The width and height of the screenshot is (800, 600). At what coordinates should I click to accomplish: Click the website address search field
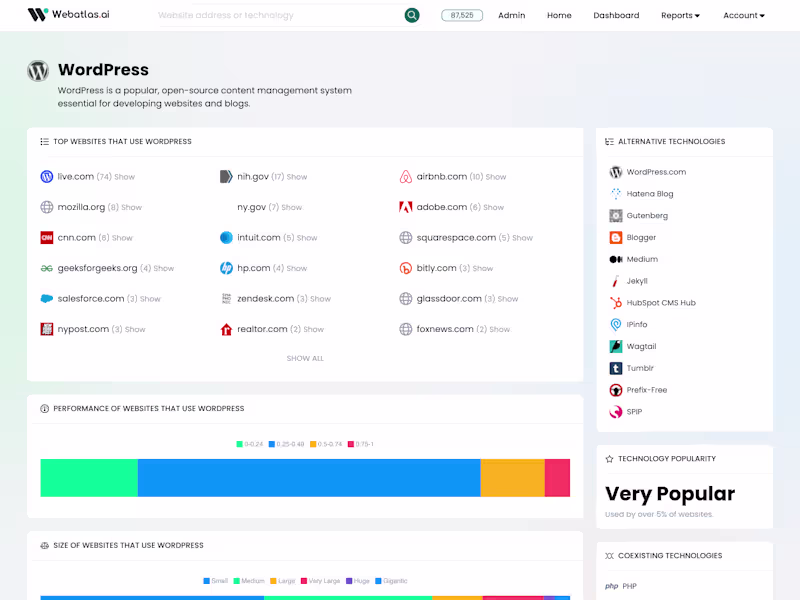280,15
